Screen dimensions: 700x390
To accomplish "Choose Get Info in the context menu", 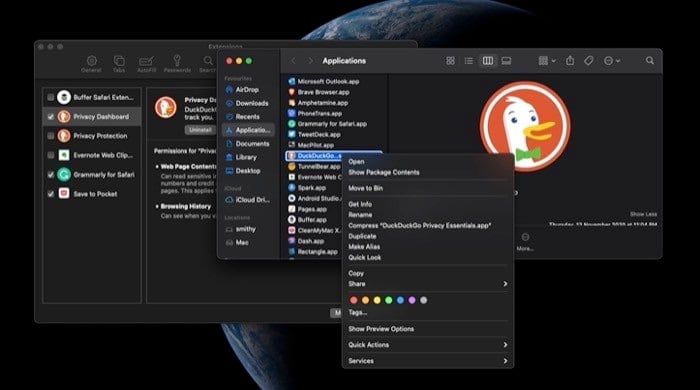I will tap(428, 204).
